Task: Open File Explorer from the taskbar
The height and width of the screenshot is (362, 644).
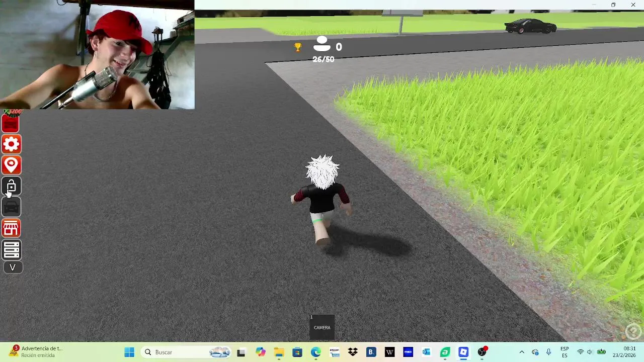Action: click(x=279, y=352)
